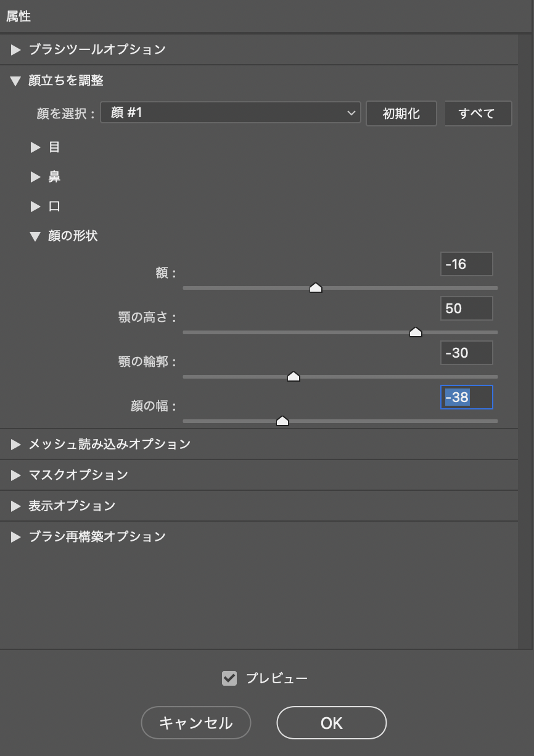Image resolution: width=534 pixels, height=756 pixels.
Task: Collapse the 顔立ちを調整 section
Action: tap(16, 81)
